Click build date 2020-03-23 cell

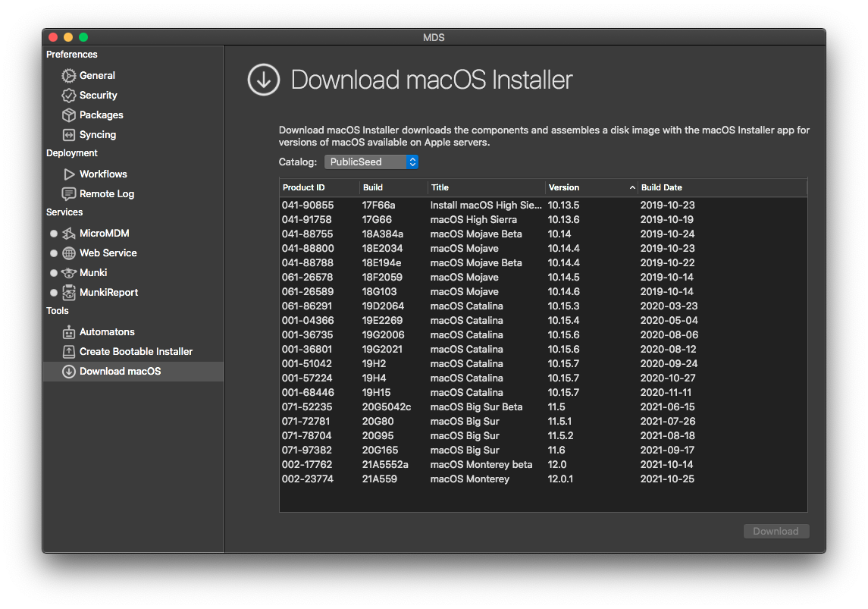669,306
